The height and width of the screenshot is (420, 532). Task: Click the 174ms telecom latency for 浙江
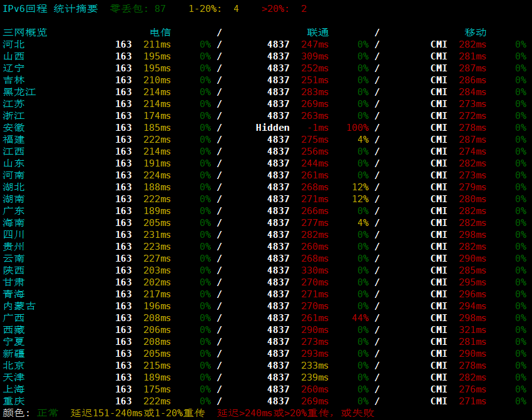click(157, 116)
